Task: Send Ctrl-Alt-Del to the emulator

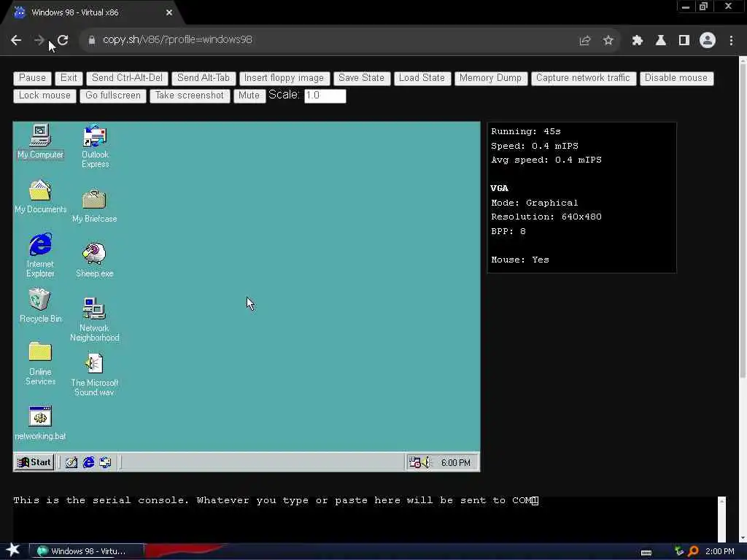Action: (127, 78)
